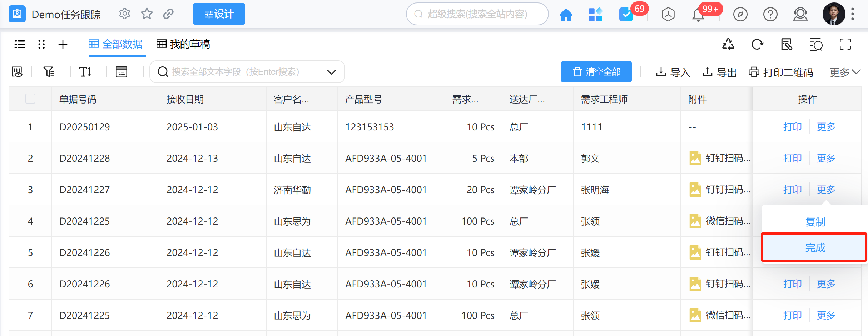This screenshot has width=868, height=336.
Task: Toggle the select-all checkbox in table header
Action: pyautogui.click(x=30, y=99)
